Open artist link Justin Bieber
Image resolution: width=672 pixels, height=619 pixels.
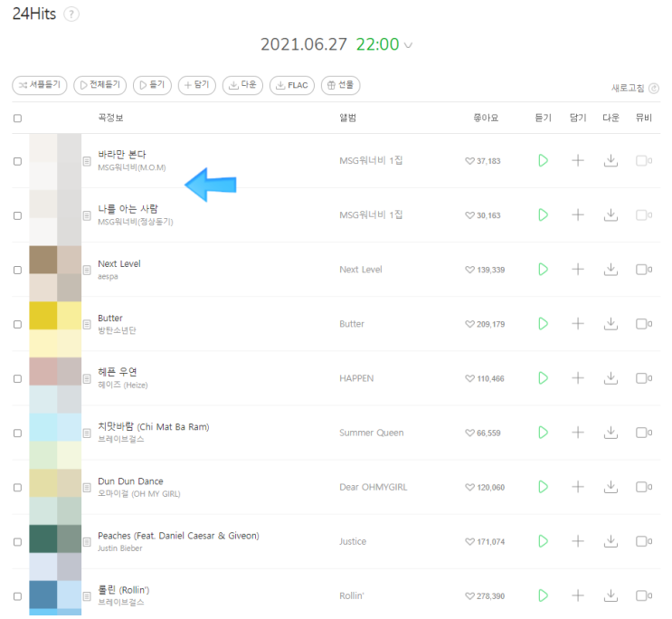coord(120,548)
